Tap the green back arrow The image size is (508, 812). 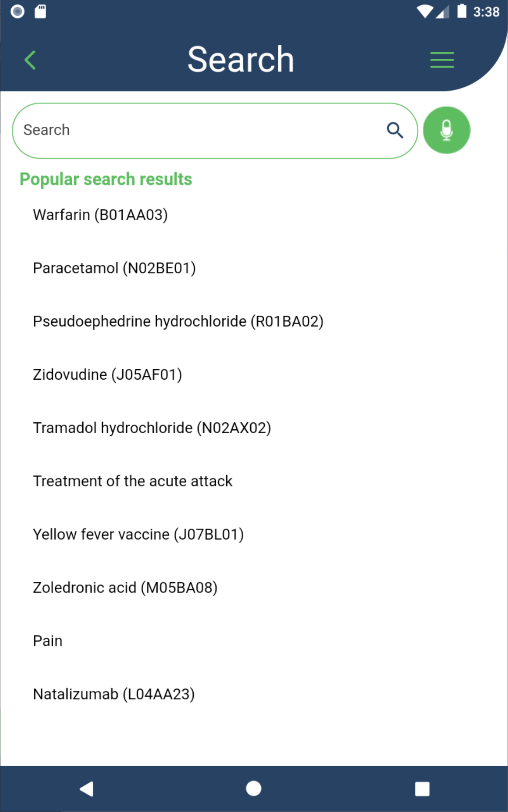pyautogui.click(x=30, y=60)
